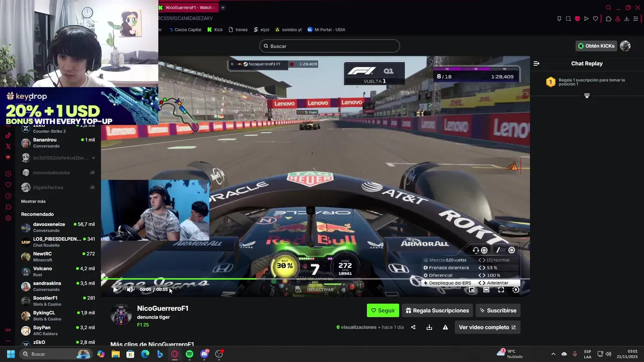Open the F1 25 category link

(143, 325)
